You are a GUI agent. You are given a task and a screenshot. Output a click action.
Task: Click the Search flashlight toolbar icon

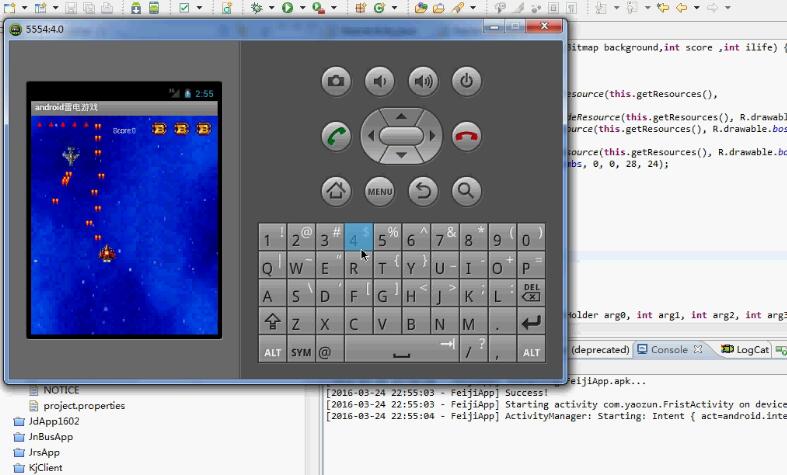457,8
